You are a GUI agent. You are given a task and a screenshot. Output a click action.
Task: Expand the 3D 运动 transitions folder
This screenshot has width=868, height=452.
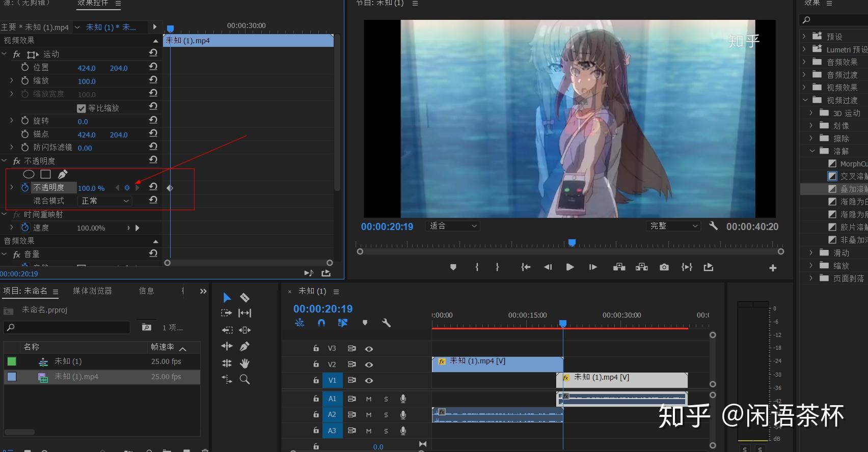(x=811, y=113)
